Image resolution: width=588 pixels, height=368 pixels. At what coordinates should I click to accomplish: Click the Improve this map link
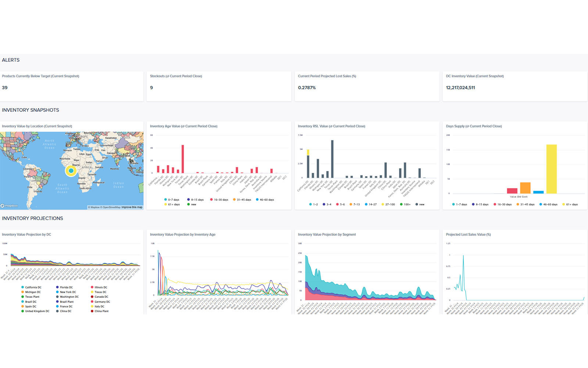coord(132,207)
